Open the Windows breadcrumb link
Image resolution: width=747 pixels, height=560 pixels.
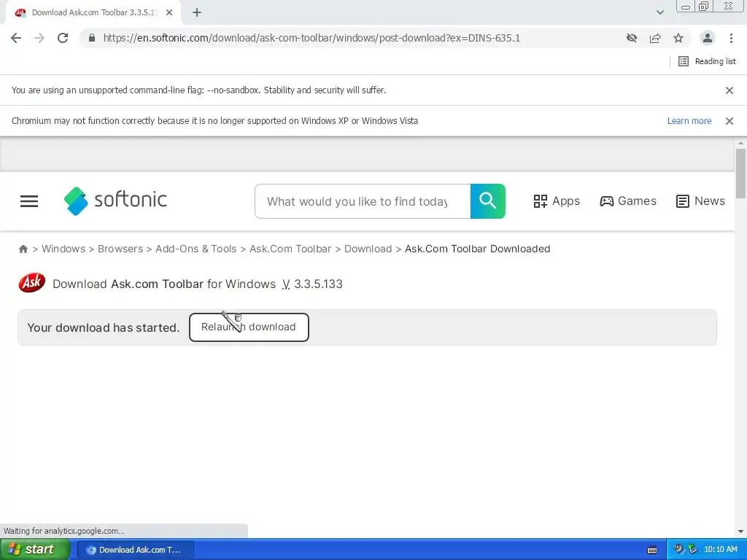[63, 249]
